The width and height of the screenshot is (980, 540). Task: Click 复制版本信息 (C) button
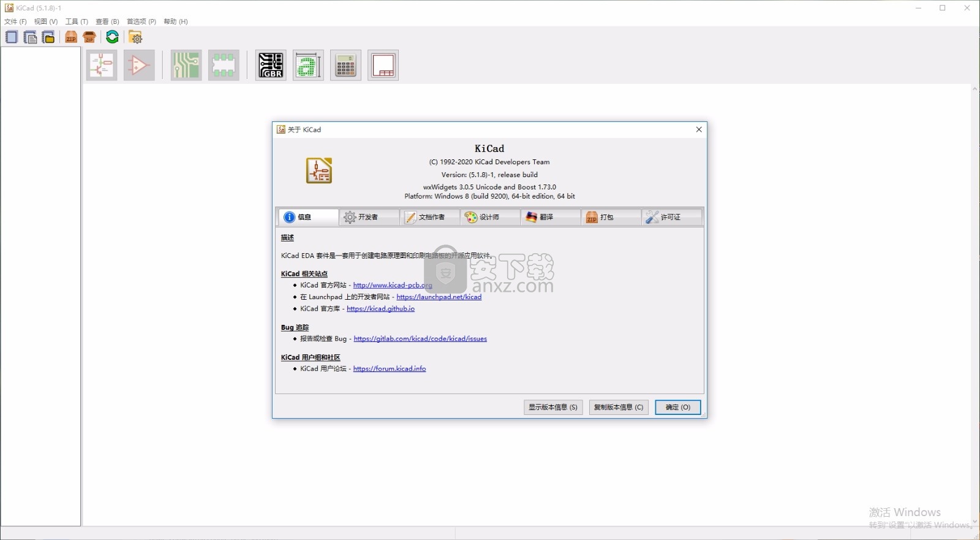[x=619, y=407]
